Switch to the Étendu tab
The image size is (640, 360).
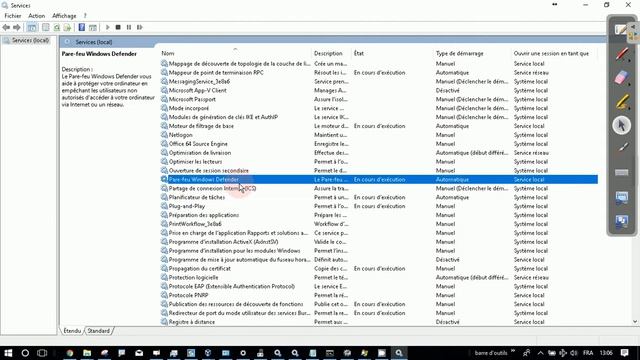[x=72, y=331]
